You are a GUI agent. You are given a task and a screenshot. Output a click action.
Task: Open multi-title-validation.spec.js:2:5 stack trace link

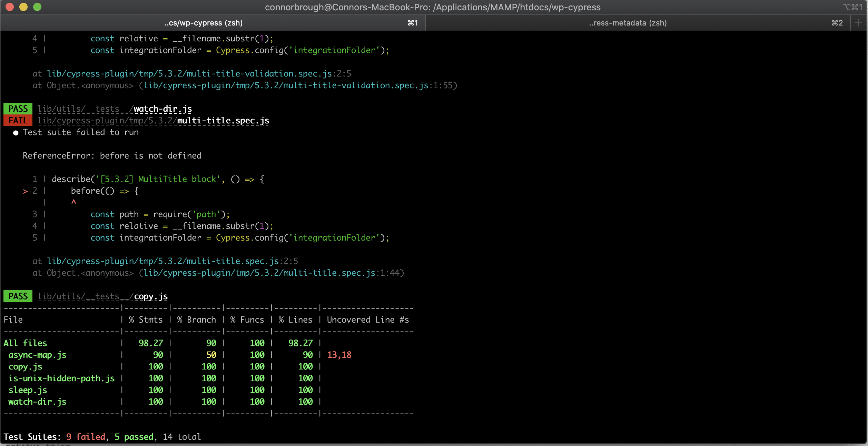click(199, 74)
